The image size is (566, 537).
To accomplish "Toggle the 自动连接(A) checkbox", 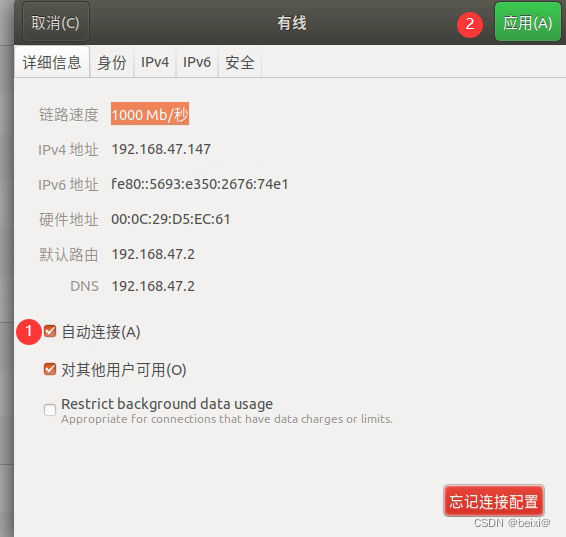I will 50,331.
